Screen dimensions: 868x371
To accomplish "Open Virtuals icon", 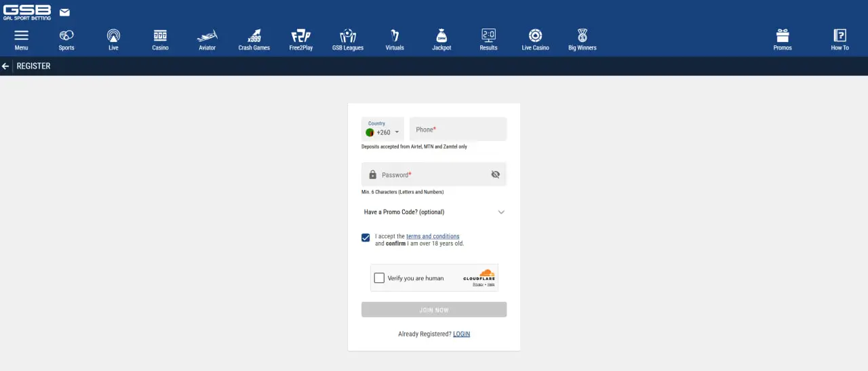I will click(x=395, y=35).
